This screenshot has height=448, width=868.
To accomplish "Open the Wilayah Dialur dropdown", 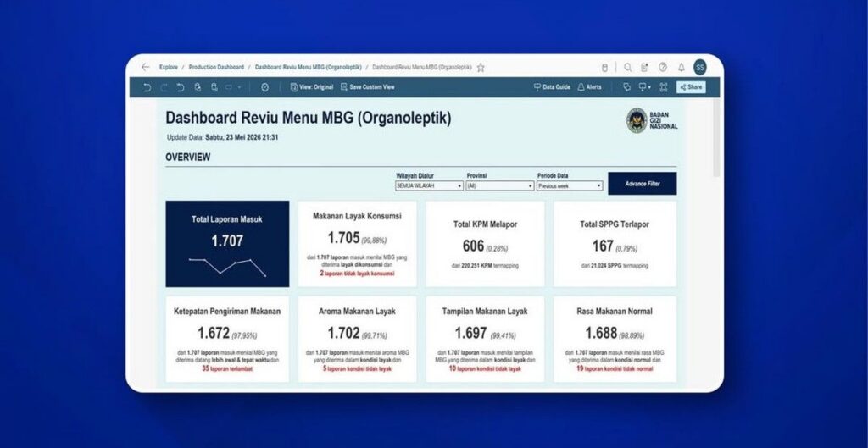I will tap(429, 186).
